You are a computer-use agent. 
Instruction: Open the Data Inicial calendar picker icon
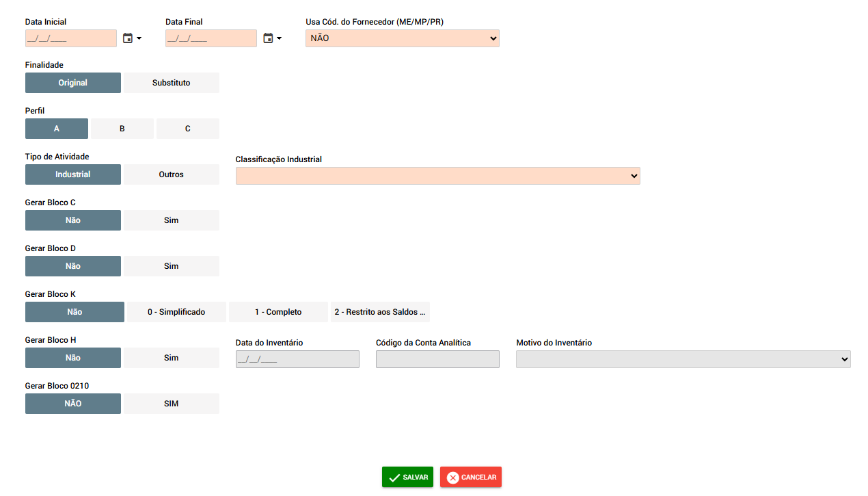[x=128, y=38]
